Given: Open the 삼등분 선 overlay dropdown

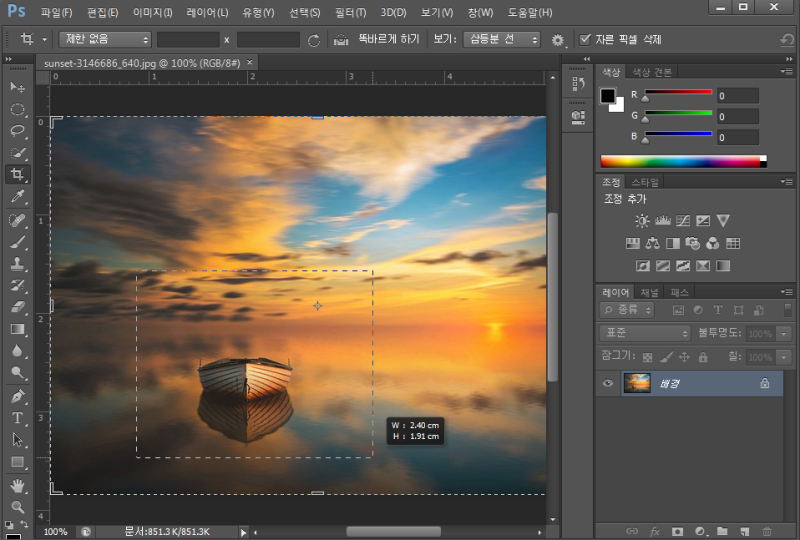Looking at the screenshot, I should (502, 40).
